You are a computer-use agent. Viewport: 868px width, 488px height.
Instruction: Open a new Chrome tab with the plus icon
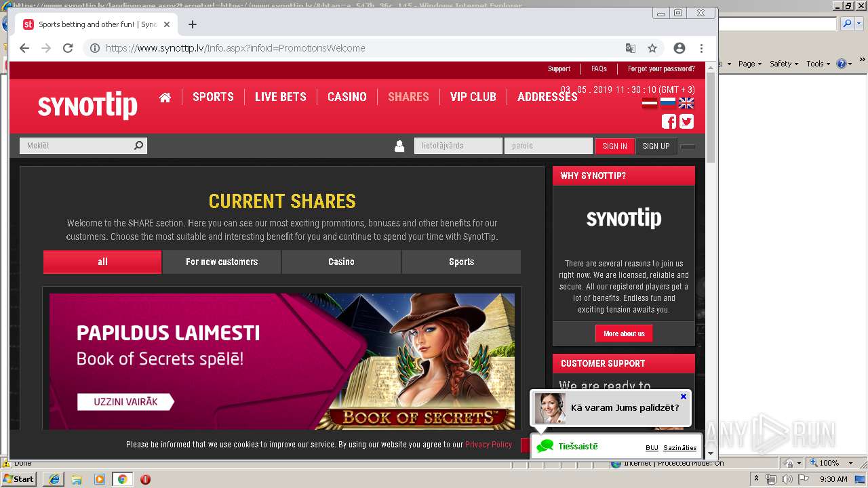tap(193, 24)
